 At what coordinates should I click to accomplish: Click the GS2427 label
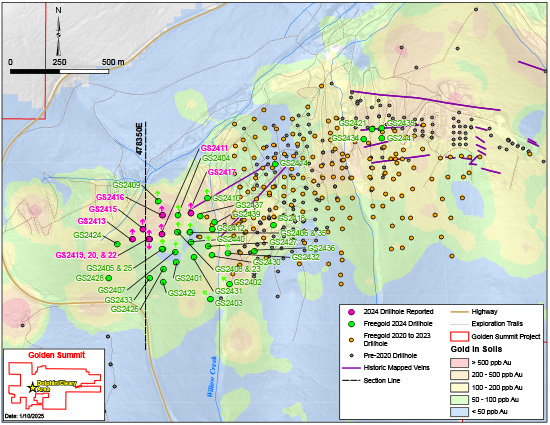pyautogui.click(x=283, y=242)
